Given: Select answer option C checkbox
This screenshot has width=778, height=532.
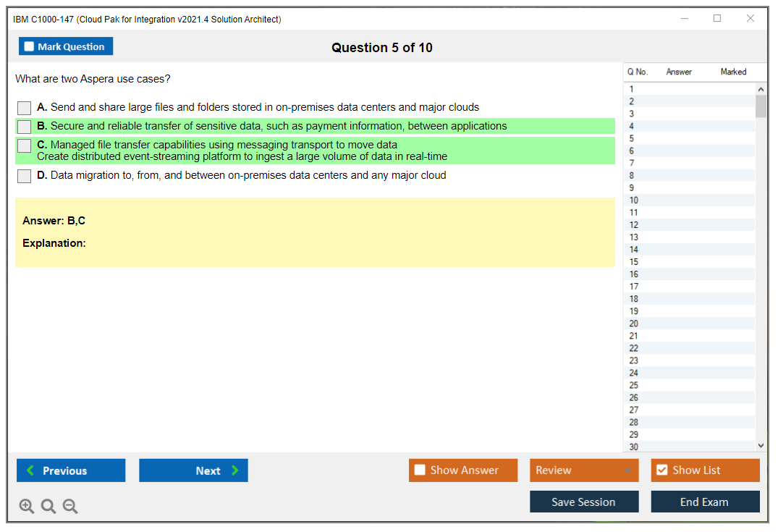Looking at the screenshot, I should 25,145.
